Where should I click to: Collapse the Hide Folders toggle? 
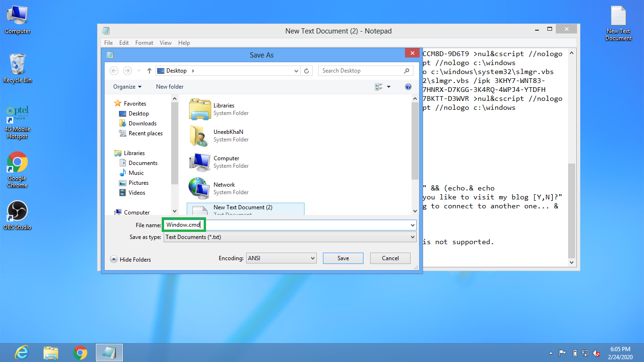click(131, 259)
